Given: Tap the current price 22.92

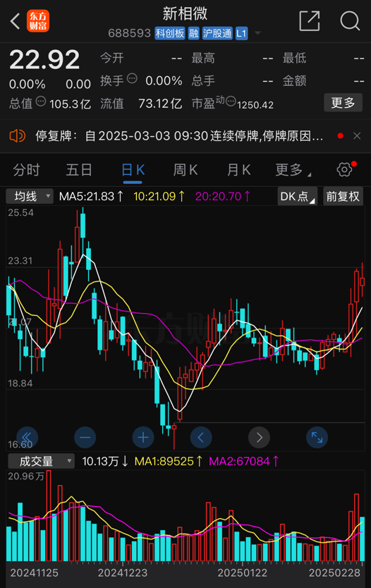Looking at the screenshot, I should pos(44,59).
